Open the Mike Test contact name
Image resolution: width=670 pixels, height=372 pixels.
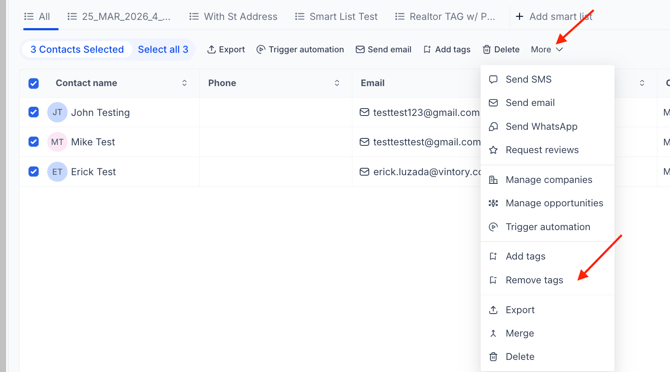click(x=93, y=142)
